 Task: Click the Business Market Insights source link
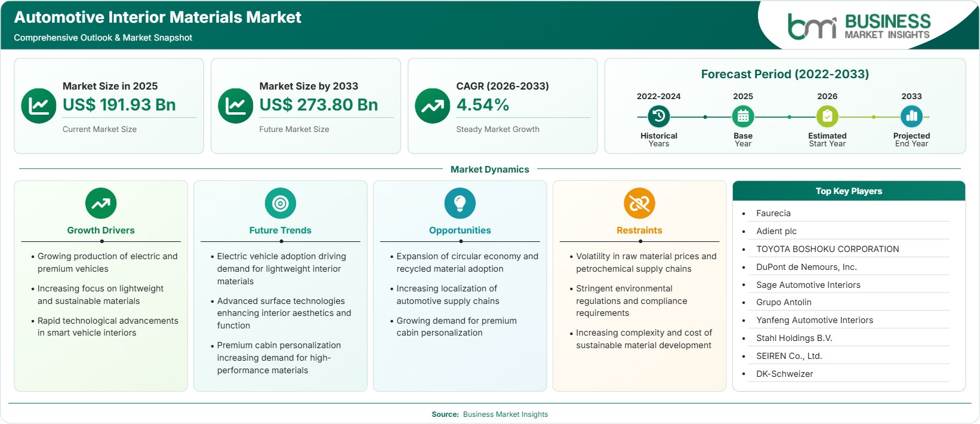[506, 414]
